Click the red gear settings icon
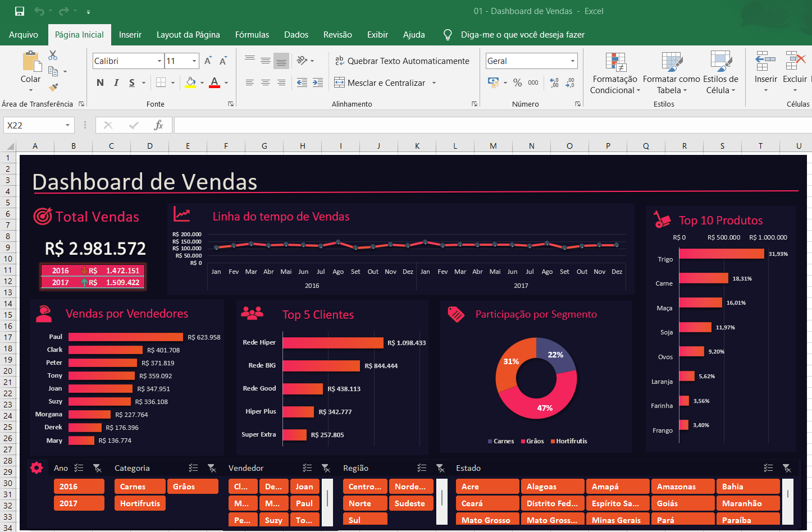This screenshot has height=532, width=812. tap(37, 468)
